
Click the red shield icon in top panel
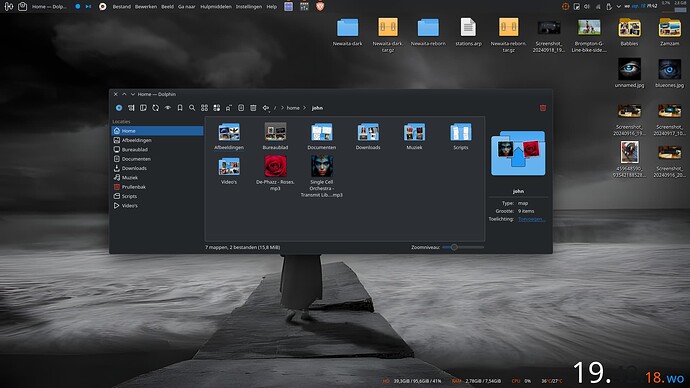[320, 7]
